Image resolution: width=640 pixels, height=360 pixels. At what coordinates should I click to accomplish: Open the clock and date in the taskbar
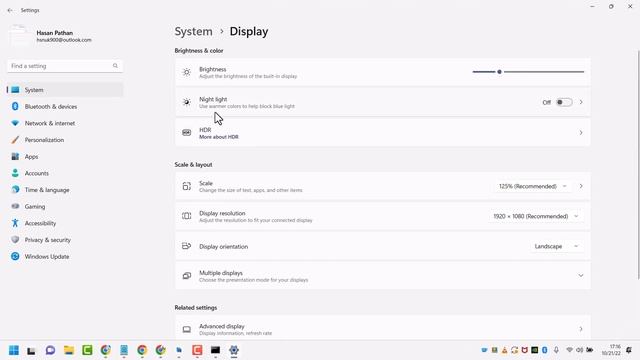611,350
